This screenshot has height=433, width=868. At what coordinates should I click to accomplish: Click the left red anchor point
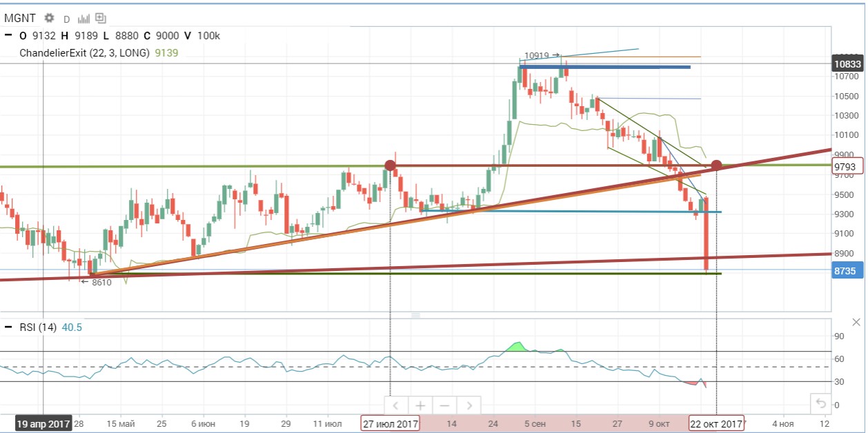[390, 165]
